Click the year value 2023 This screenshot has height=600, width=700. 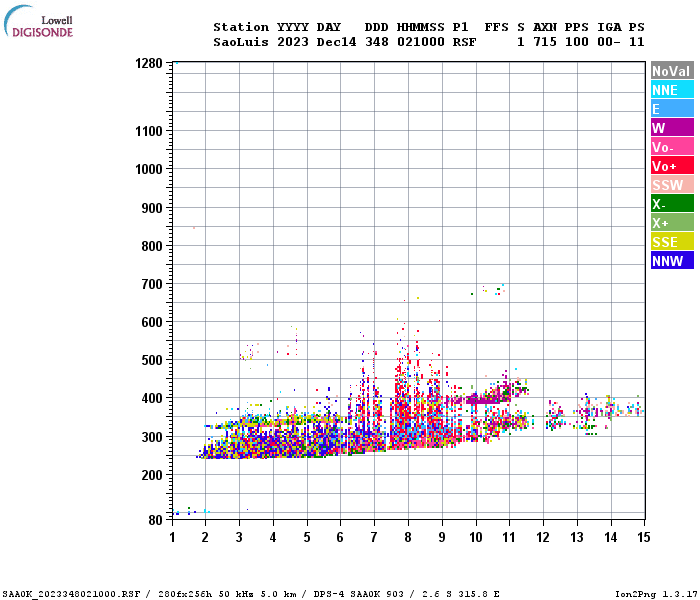[x=293, y=42]
